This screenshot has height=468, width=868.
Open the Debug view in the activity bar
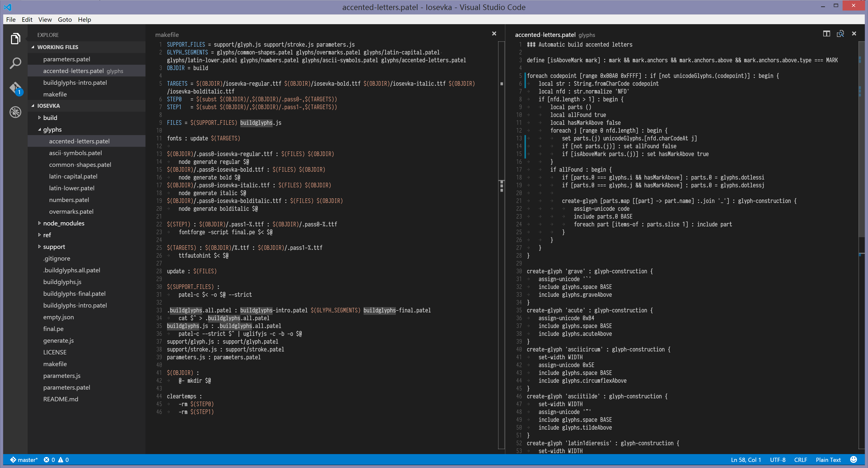[15, 112]
